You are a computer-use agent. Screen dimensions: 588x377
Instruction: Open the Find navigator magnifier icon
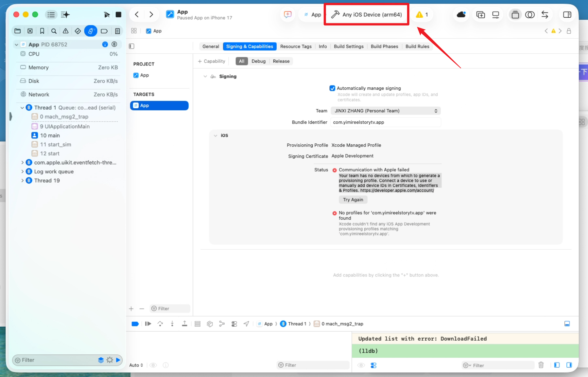[54, 31]
